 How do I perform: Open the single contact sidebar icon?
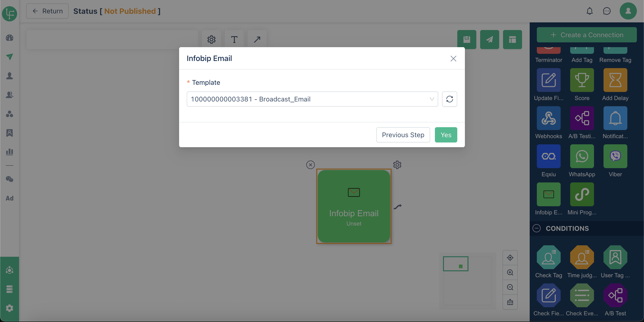[x=10, y=76]
